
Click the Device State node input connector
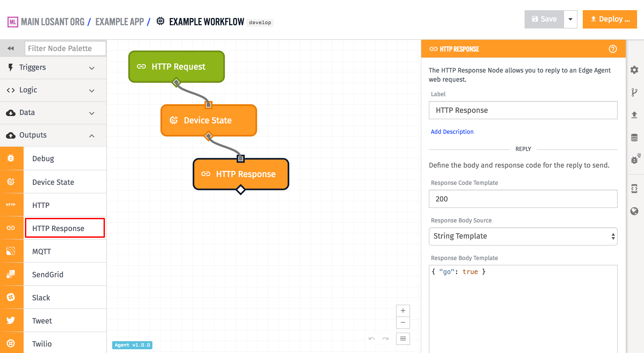coord(208,105)
